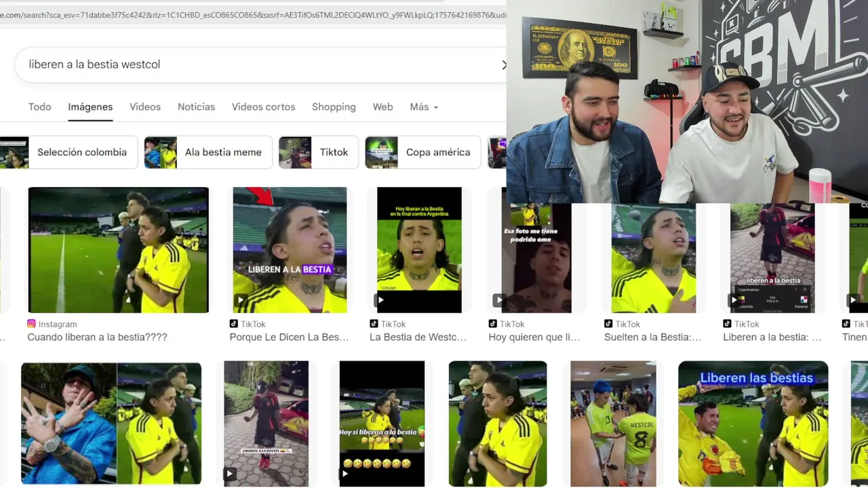Screen dimensions: 868x488
Task: Switch to the Videos tab
Action: (145, 107)
